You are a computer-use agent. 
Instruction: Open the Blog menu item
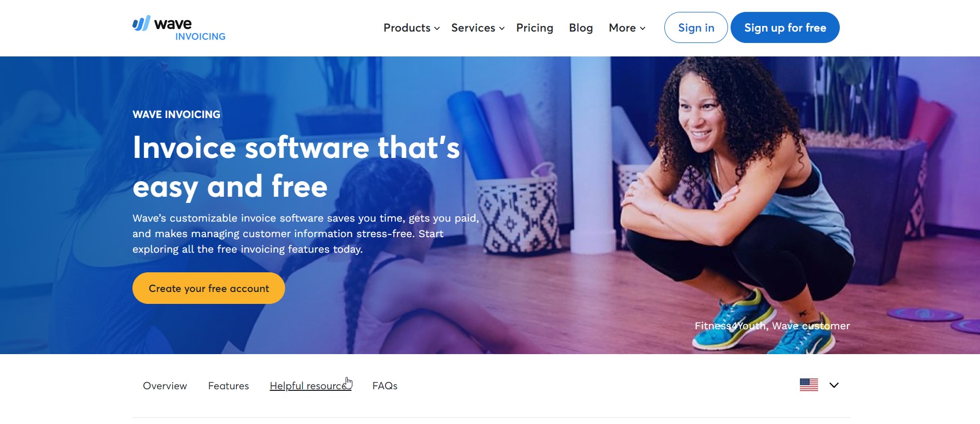[581, 28]
